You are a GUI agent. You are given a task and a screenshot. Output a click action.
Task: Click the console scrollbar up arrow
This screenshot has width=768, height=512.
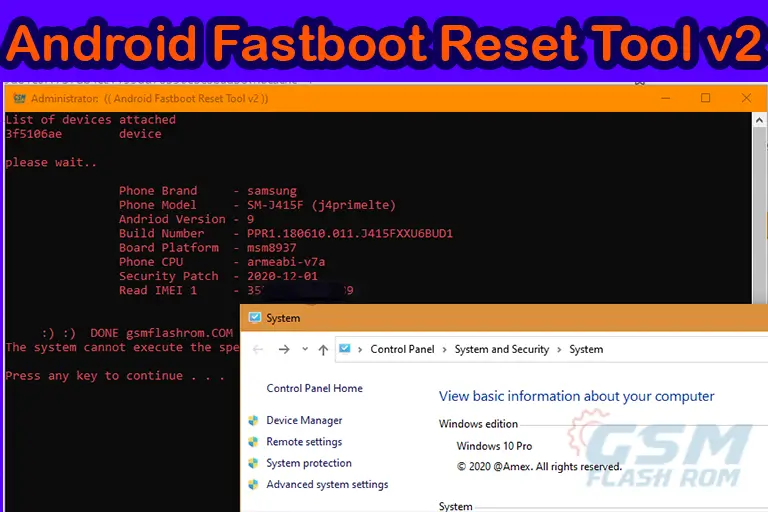[759, 120]
